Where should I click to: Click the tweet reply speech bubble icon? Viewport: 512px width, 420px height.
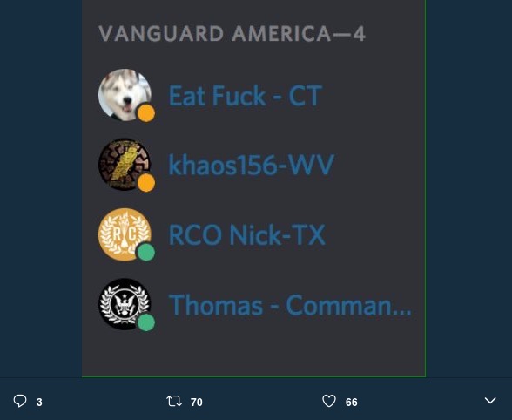click(x=20, y=401)
